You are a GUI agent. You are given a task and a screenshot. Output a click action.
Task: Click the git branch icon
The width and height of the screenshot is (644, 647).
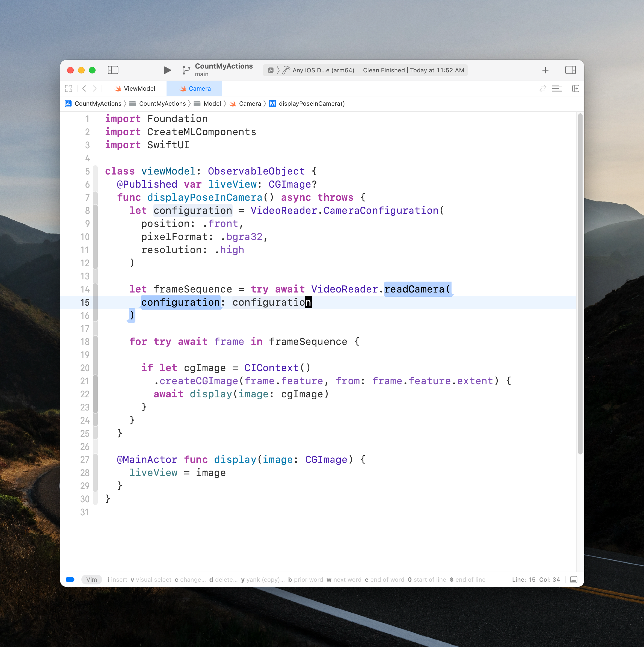point(186,70)
